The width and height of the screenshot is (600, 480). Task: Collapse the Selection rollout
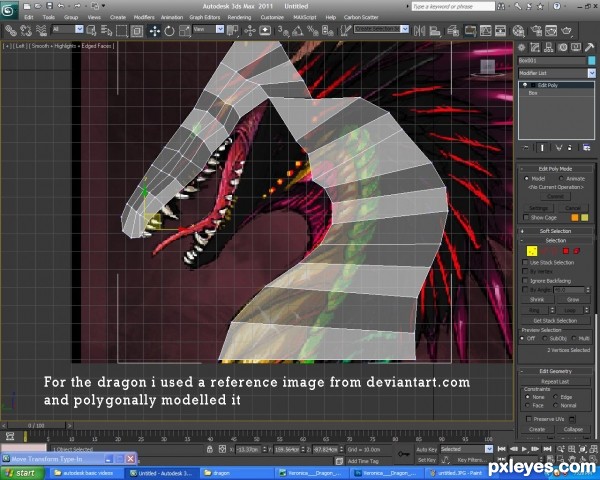click(556, 241)
